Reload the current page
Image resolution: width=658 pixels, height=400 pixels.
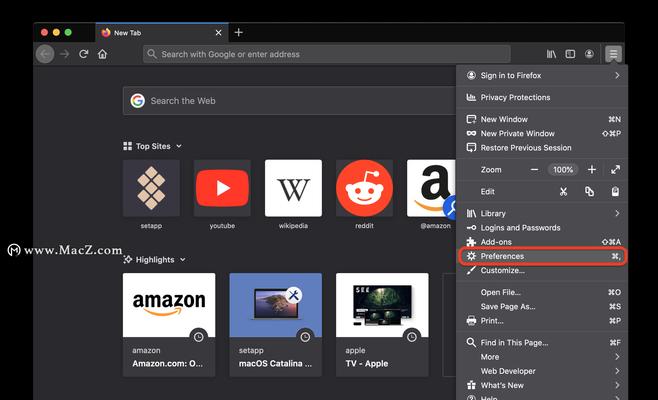tap(84, 54)
